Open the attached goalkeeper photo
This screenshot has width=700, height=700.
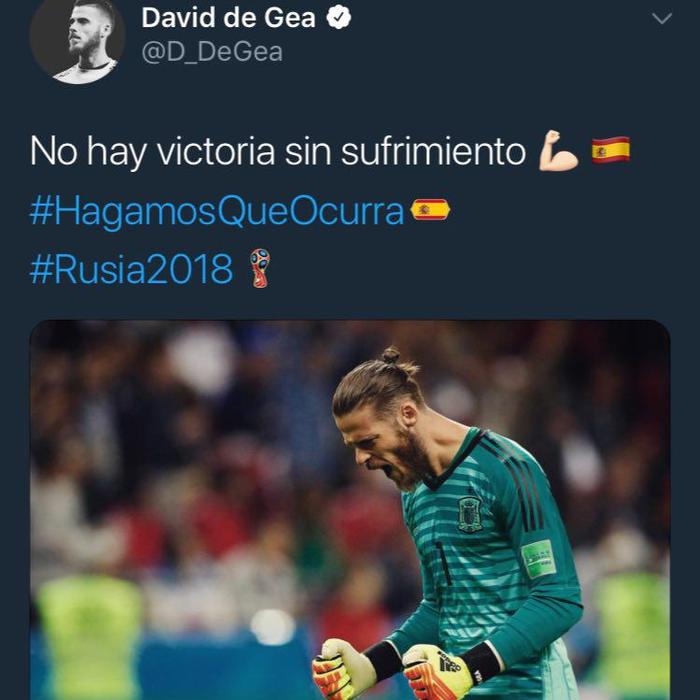350,510
